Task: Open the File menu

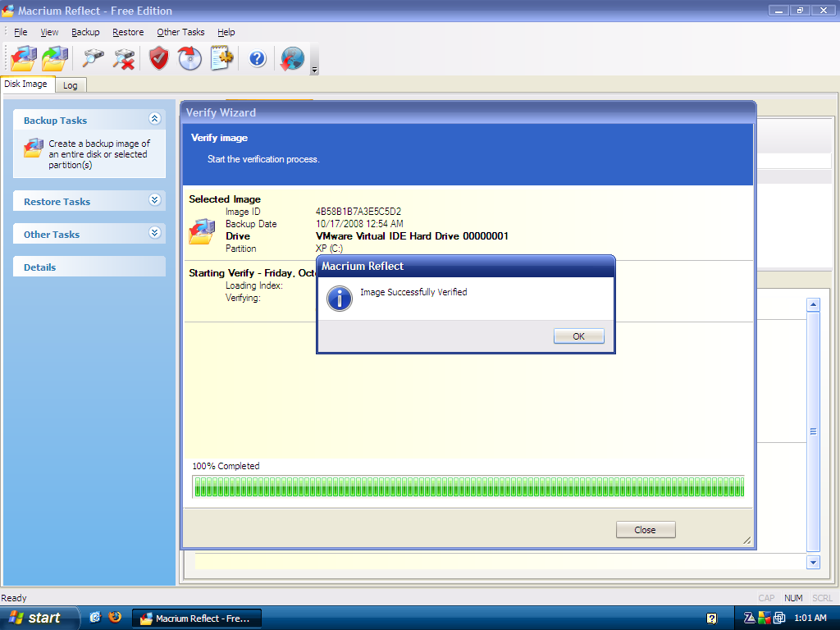Action: tap(21, 32)
